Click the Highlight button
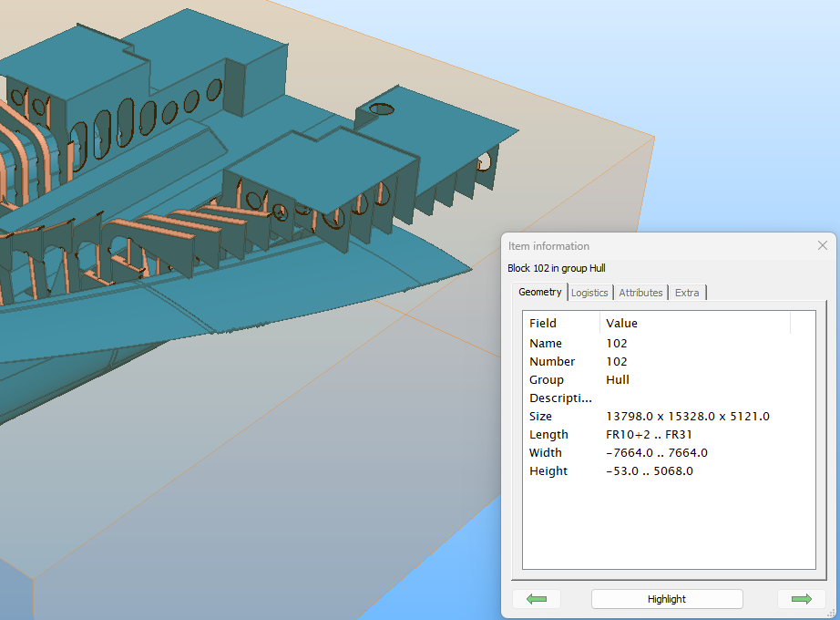The height and width of the screenshot is (620, 840). click(667, 599)
